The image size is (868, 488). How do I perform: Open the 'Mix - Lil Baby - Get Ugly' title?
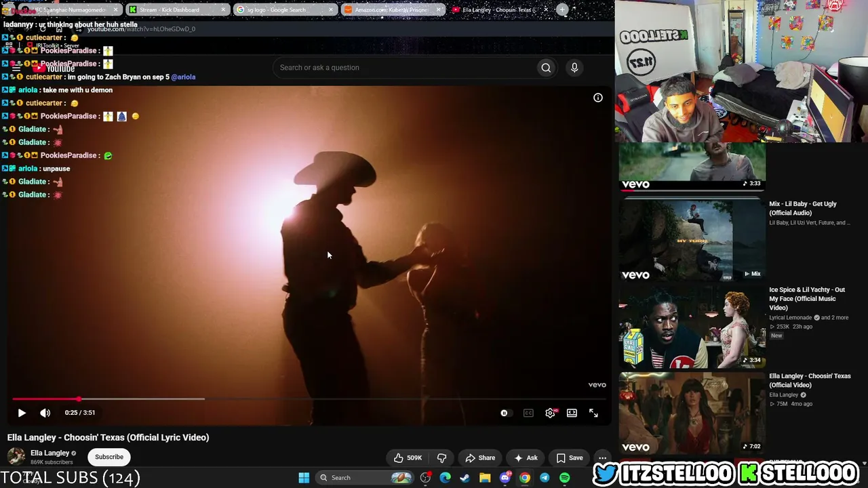click(x=803, y=208)
